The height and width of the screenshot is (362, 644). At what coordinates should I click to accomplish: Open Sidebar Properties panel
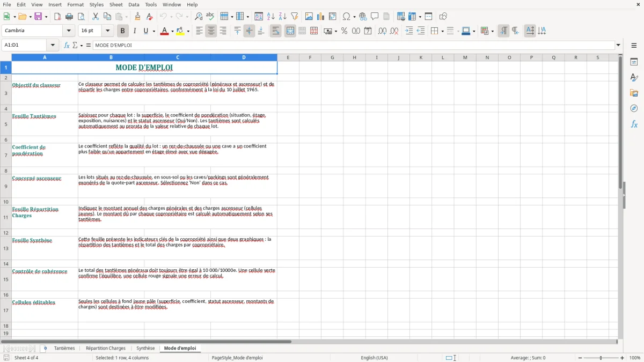click(x=634, y=62)
